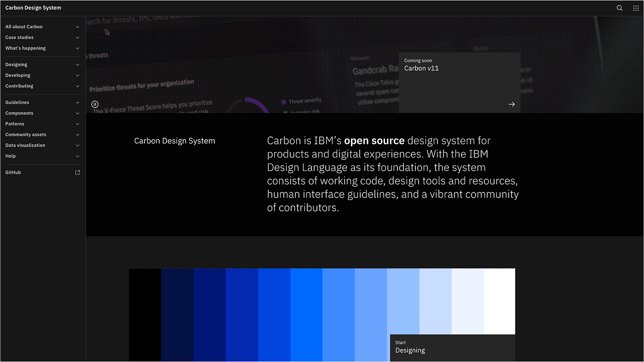644x362 pixels.
Task: Click the Carbon Design System header title
Action: [33, 8]
